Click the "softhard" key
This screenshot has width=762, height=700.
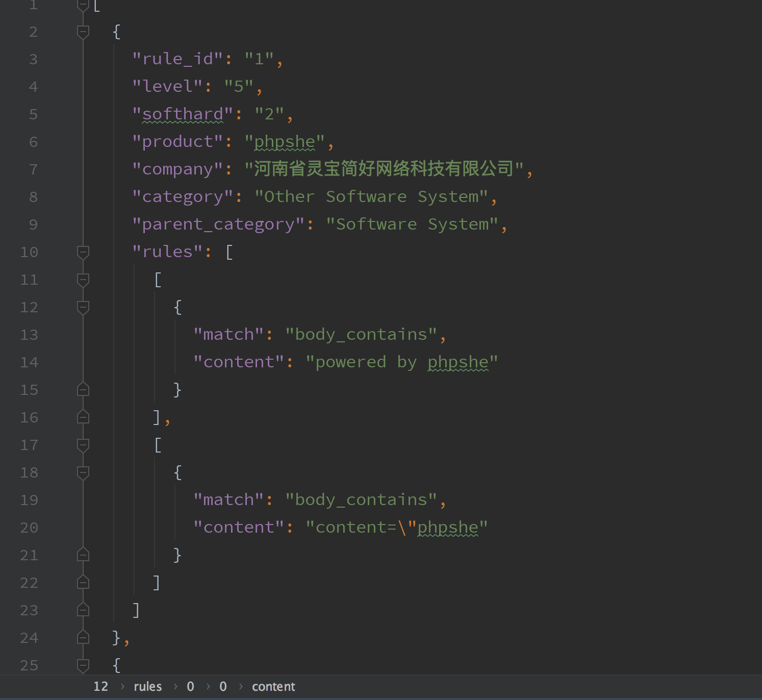183,114
